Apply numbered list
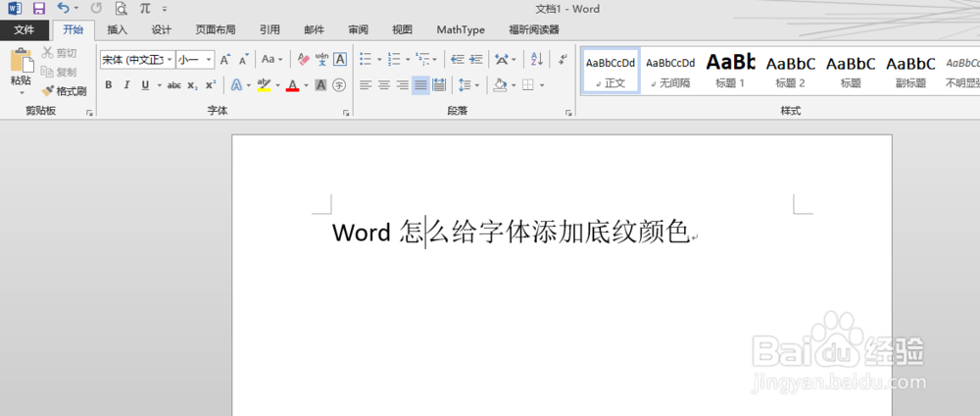The image size is (980, 416). click(394, 60)
